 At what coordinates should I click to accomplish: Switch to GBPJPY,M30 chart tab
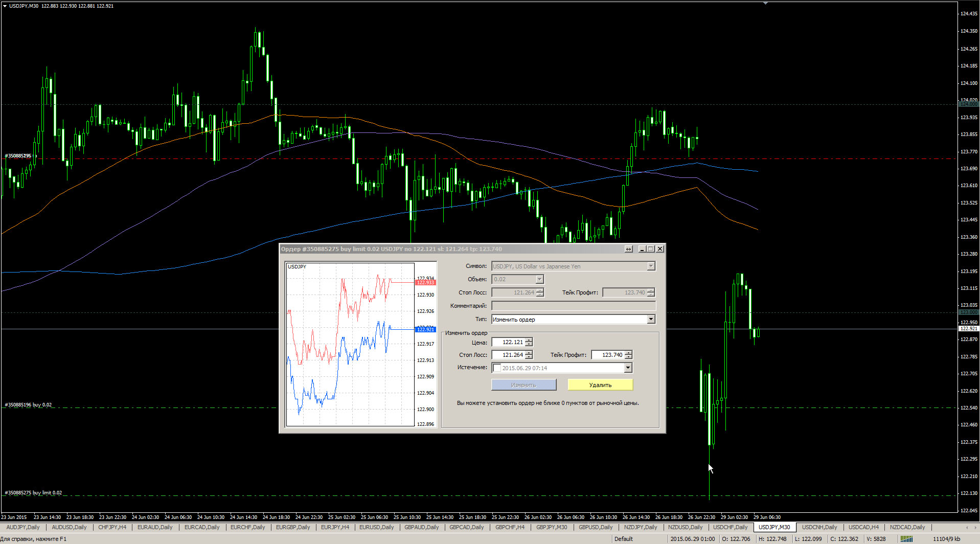552,527
